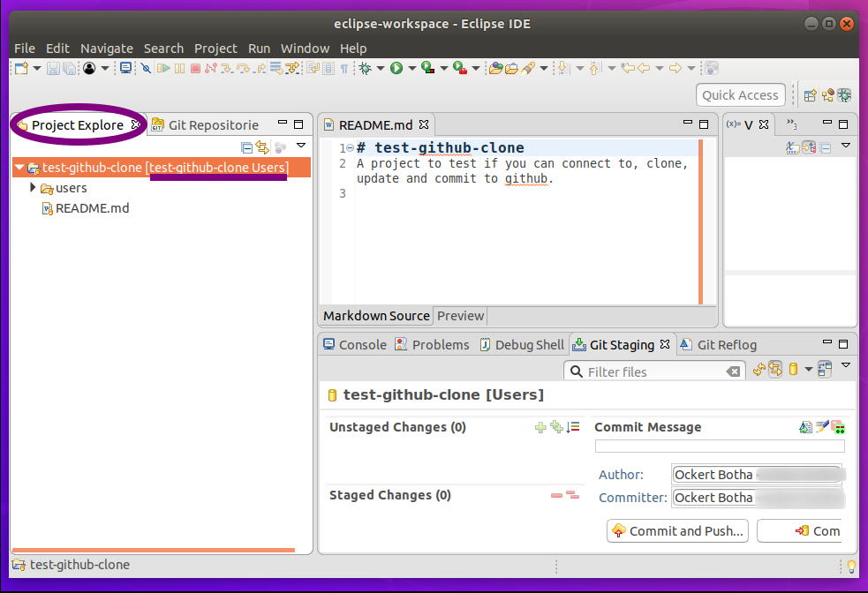868x593 pixels.
Task: Click the New wizard toolbar icon
Action: (21, 68)
